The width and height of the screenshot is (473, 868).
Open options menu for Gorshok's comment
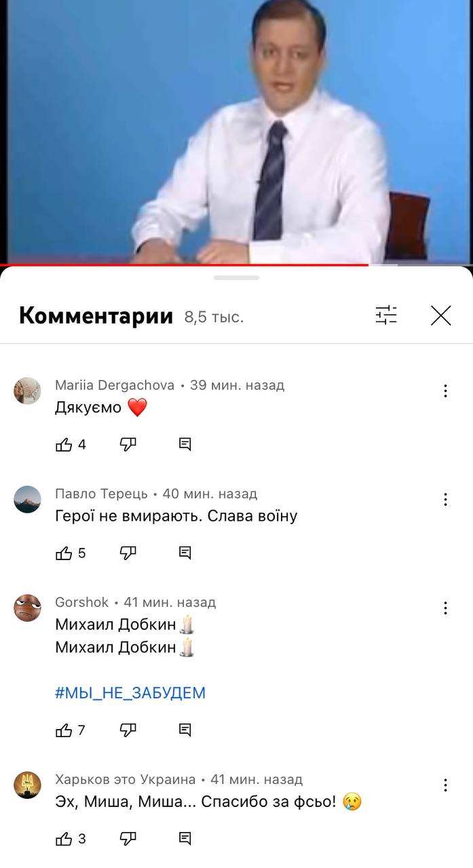coord(445,608)
